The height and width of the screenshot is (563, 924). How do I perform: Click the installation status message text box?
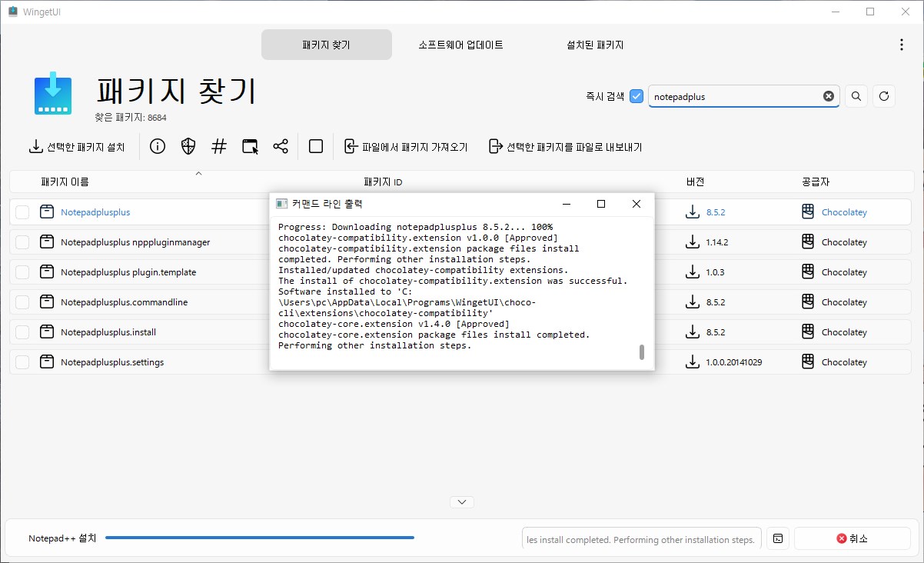point(642,538)
